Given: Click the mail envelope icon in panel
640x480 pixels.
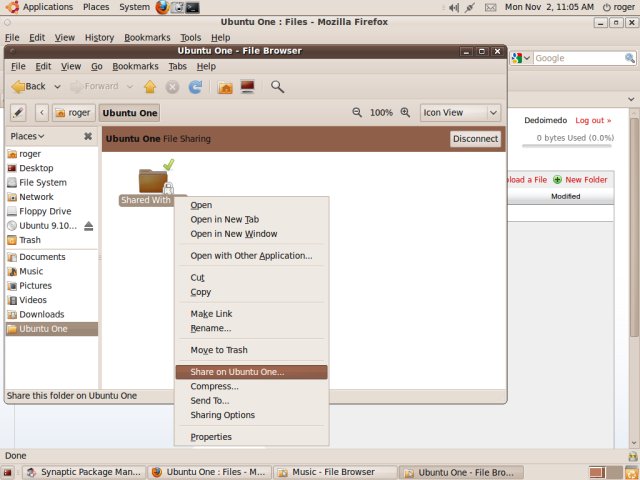Looking at the screenshot, I should coord(490,7).
